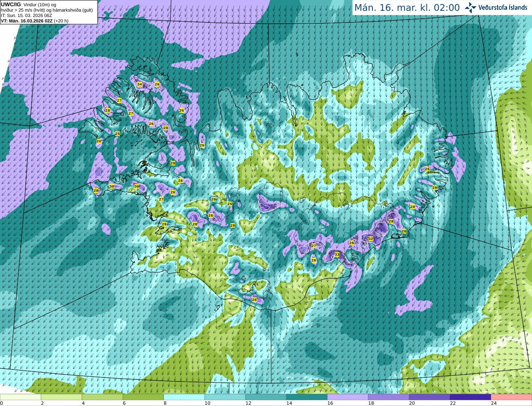
Task: Pick the 2–4 m/s legend color swatch
Action: pyautogui.click(x=62, y=397)
